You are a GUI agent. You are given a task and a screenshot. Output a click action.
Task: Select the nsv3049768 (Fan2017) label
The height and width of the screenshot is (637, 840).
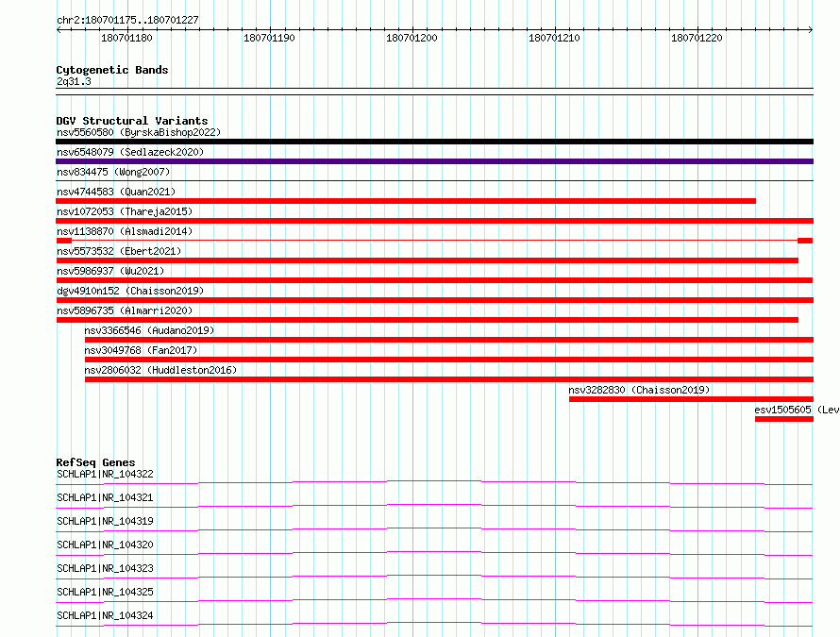[141, 350]
